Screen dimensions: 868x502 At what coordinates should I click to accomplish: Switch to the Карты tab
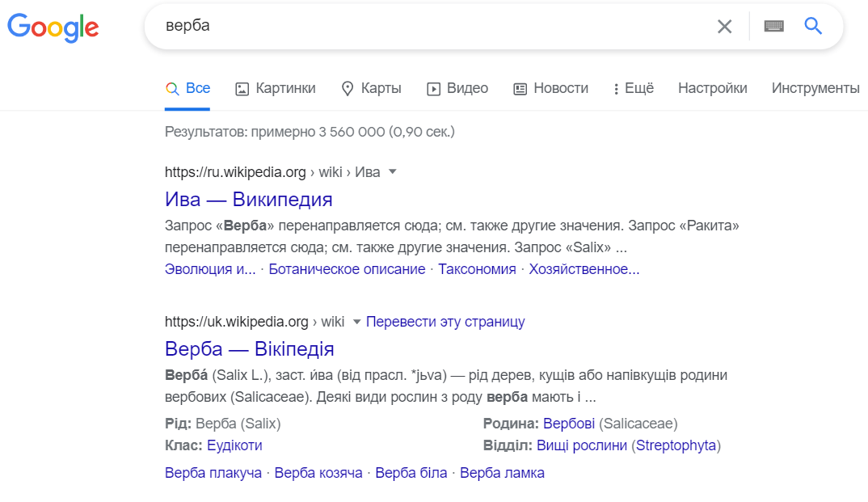click(x=371, y=88)
